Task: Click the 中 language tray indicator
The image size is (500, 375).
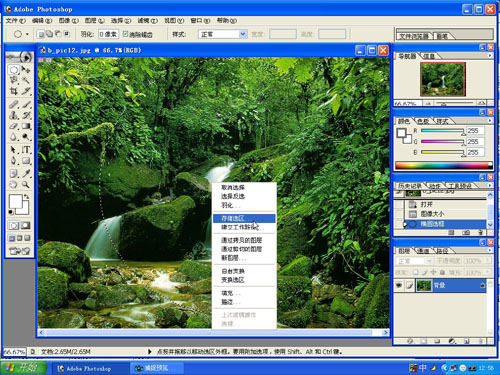Action: point(423,368)
